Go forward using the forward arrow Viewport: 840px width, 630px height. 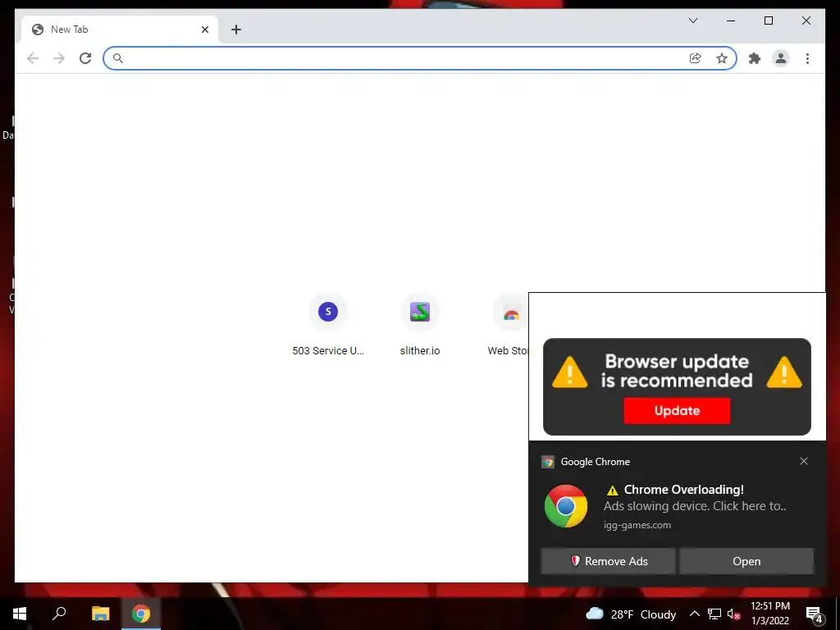pos(59,58)
